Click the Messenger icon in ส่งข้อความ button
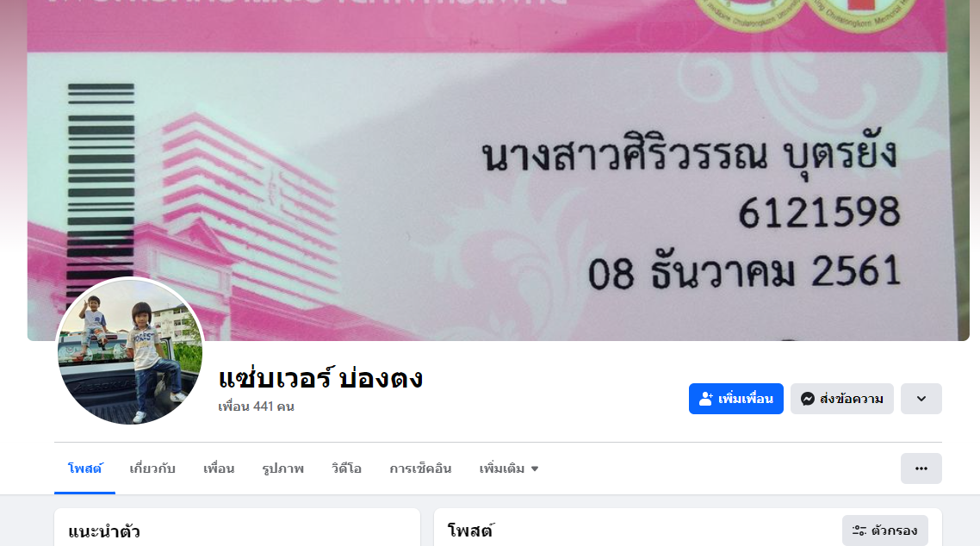980x546 pixels. click(x=808, y=399)
